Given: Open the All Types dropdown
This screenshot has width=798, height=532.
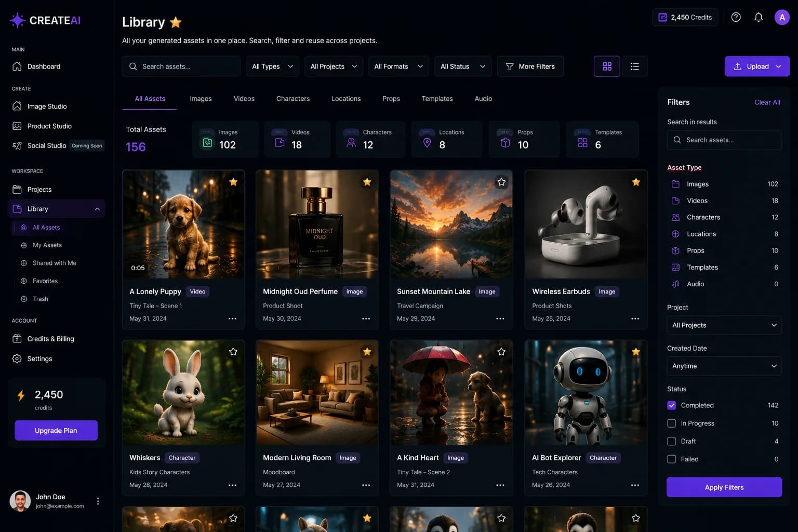Looking at the screenshot, I should coord(272,66).
